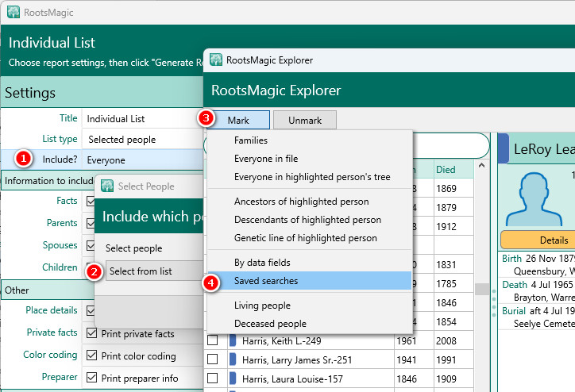
Task: Toggle checkbox for Harris, Larry James Sr.-251
Action: [212, 359]
